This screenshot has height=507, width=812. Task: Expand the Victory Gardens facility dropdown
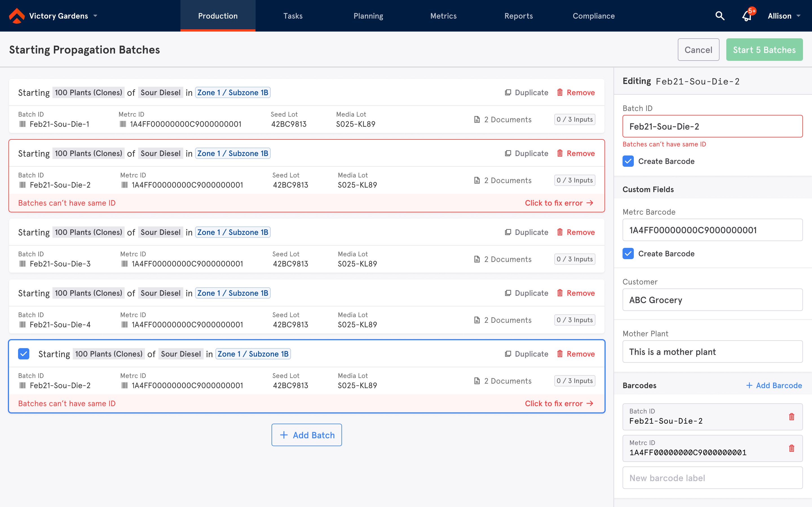(95, 16)
